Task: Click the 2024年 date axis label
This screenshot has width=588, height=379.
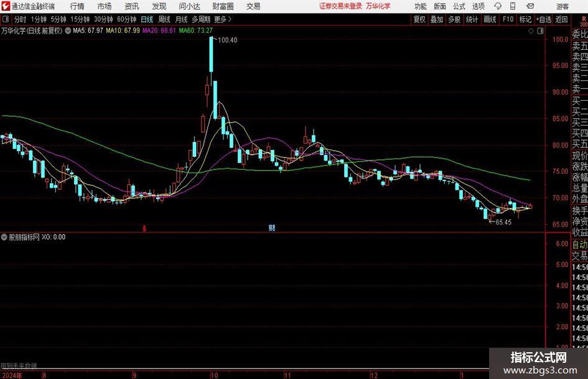Action: (x=12, y=375)
